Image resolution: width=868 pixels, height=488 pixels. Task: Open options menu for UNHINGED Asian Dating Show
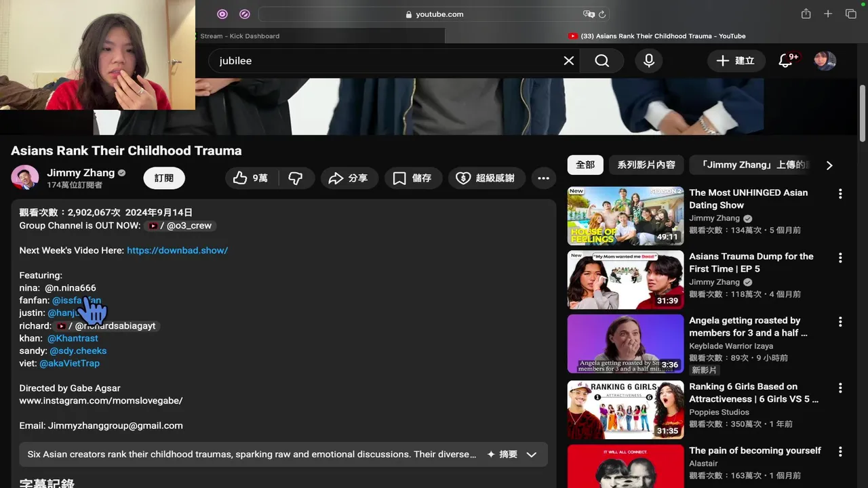coord(840,194)
